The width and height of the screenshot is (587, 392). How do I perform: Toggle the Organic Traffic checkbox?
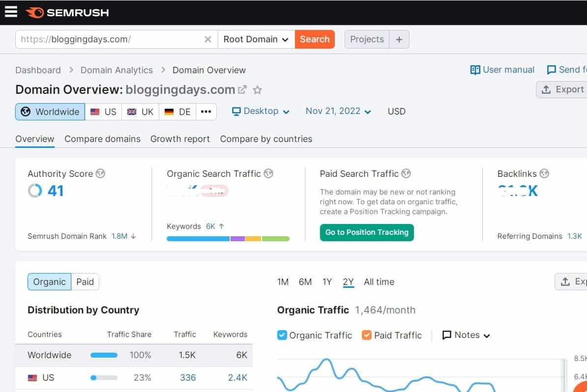pyautogui.click(x=282, y=335)
